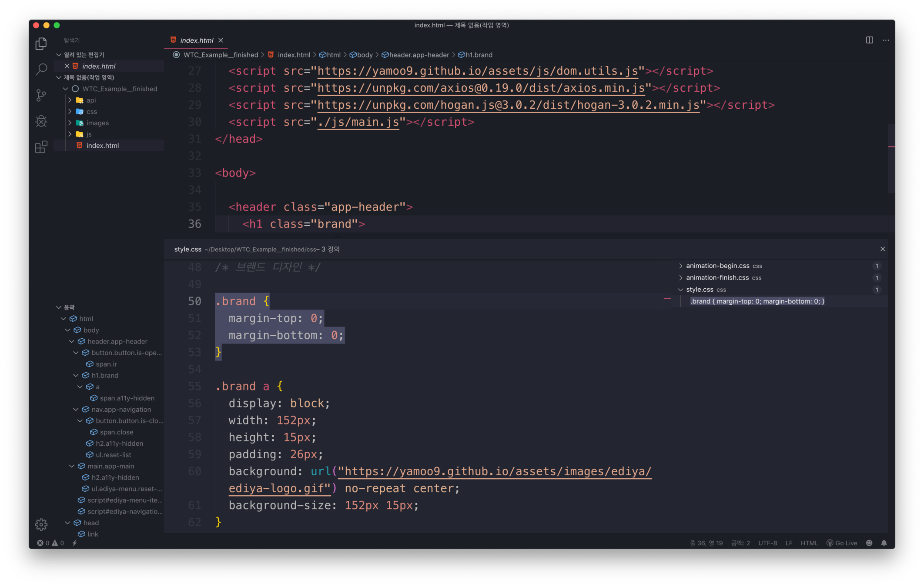The height and width of the screenshot is (587, 924).
Task: Open the Debug view icon
Action: coord(41,121)
